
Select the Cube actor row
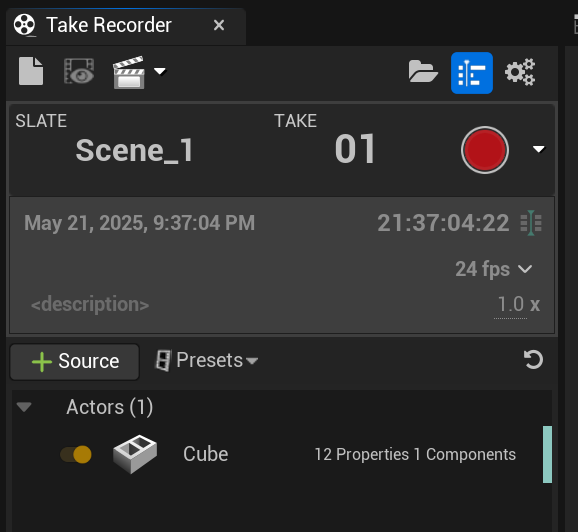282,454
